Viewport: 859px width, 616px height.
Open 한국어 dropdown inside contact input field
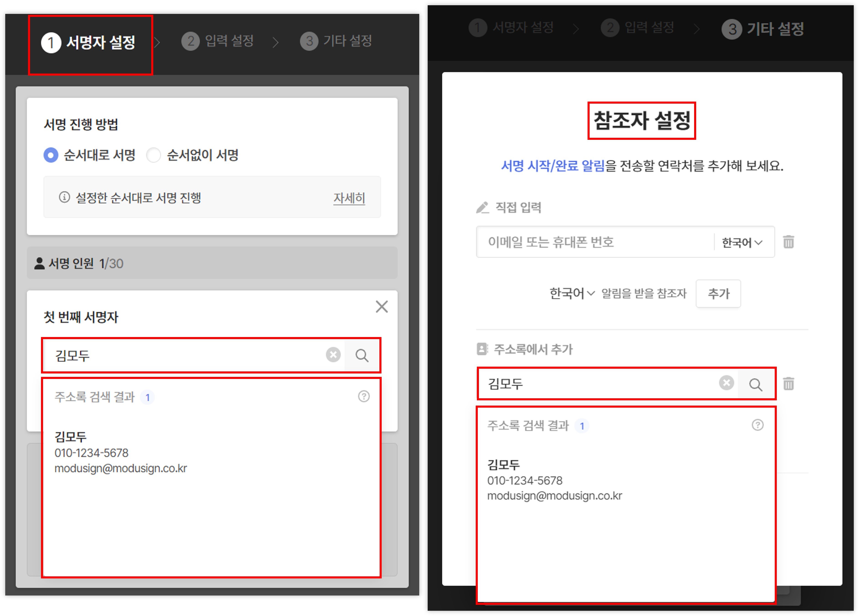[741, 243]
